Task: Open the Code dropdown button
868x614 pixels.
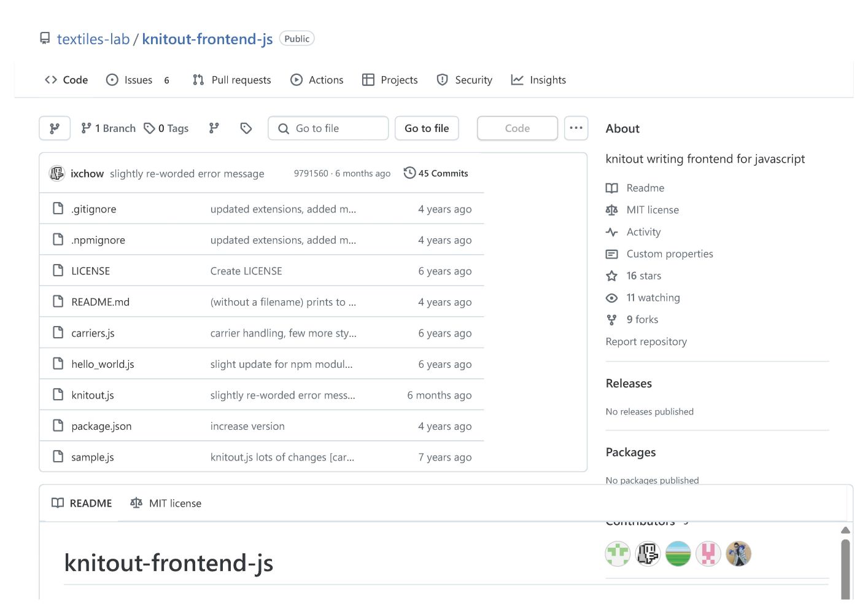Action: click(x=517, y=128)
